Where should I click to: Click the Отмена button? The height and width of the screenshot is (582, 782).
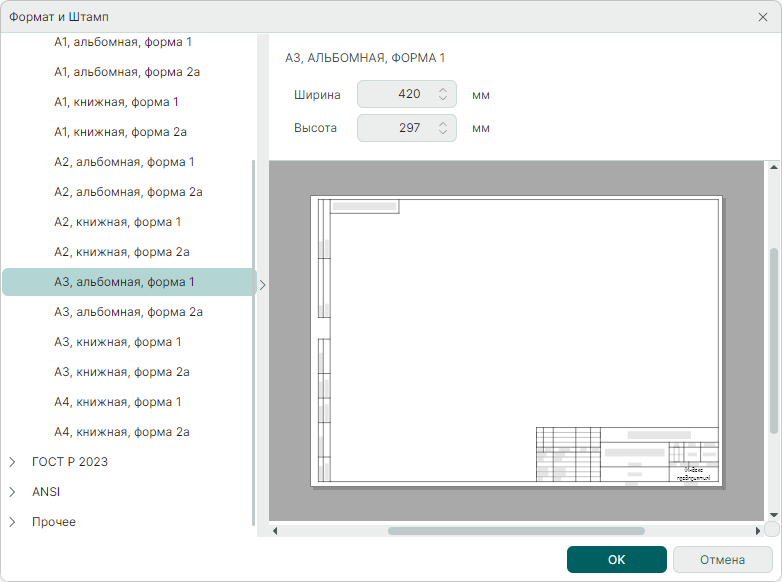coord(722,559)
